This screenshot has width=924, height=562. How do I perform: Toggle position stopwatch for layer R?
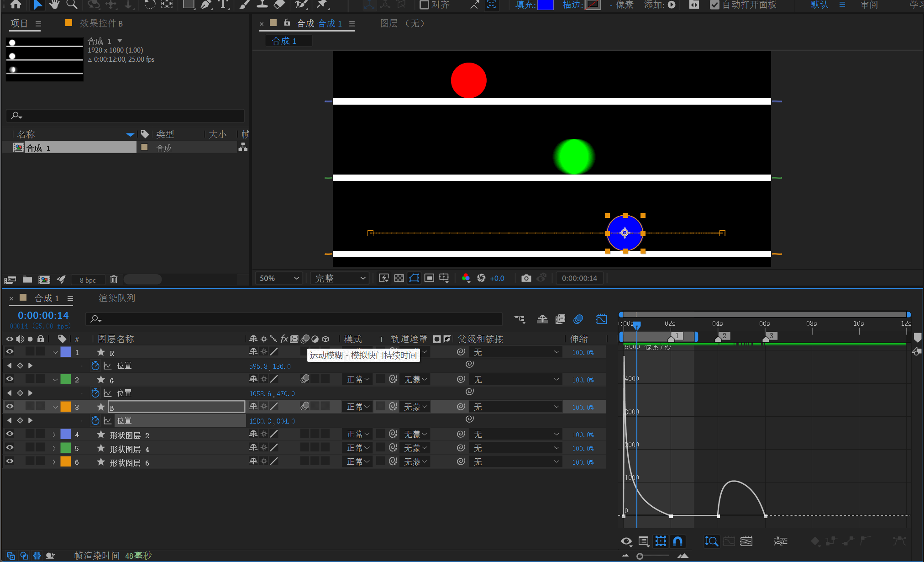(x=95, y=366)
